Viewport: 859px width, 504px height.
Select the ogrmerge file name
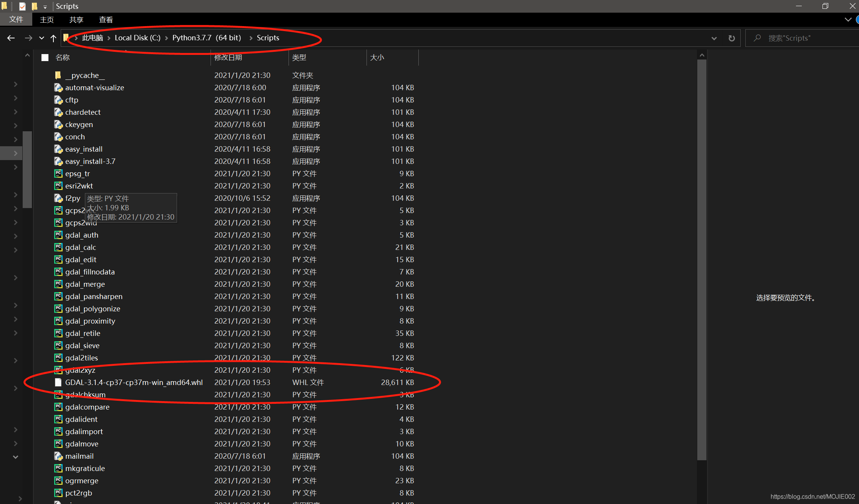pos(82,481)
